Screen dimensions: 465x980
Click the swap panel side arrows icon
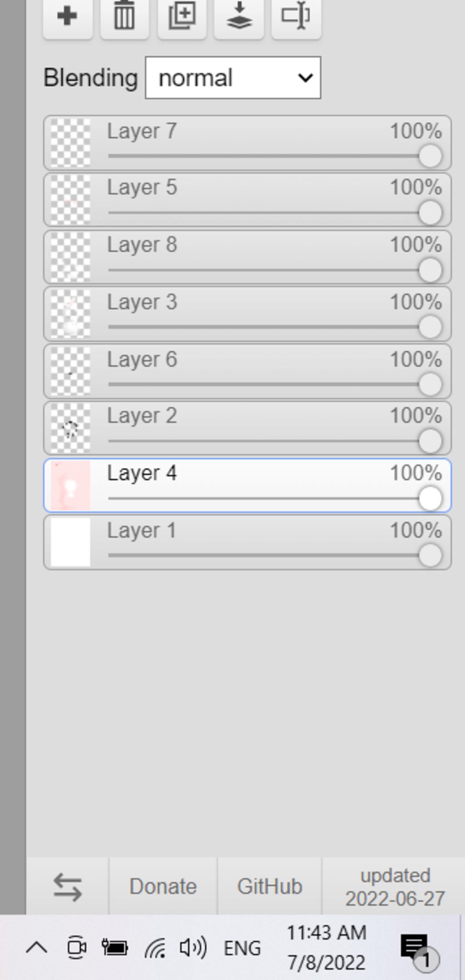[x=68, y=887]
